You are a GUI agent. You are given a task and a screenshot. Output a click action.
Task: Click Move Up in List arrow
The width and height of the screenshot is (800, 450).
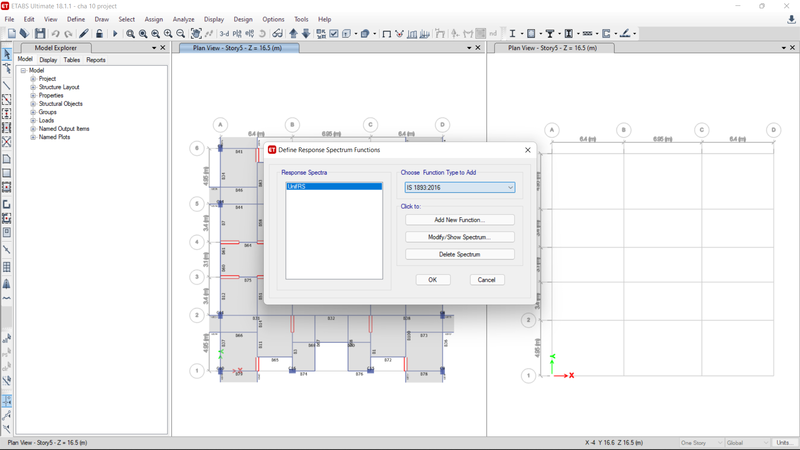click(293, 34)
